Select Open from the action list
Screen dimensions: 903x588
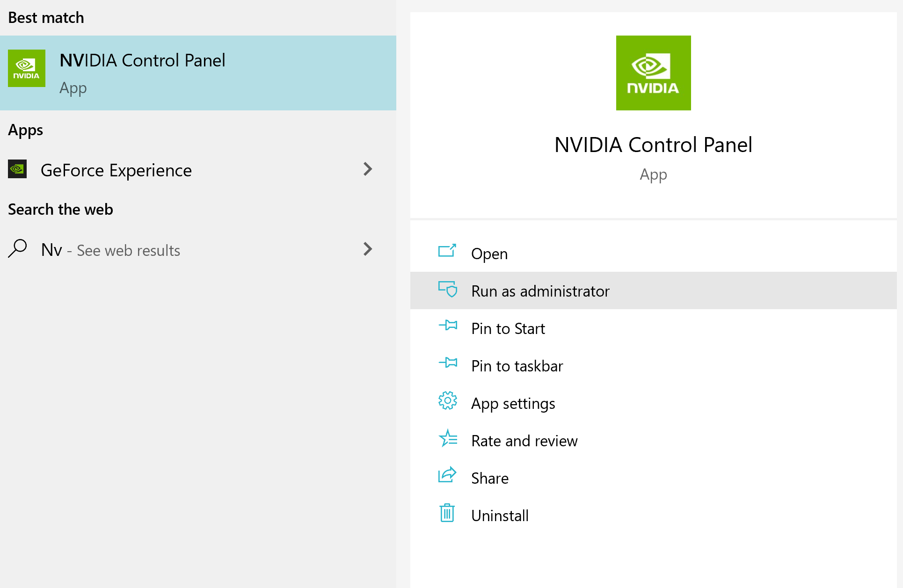[653, 253]
